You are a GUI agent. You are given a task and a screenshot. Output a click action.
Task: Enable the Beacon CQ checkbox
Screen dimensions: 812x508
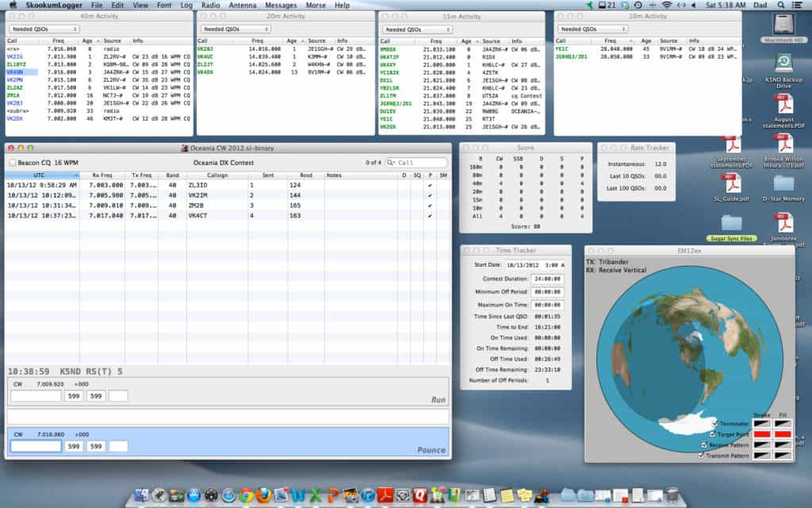point(13,163)
